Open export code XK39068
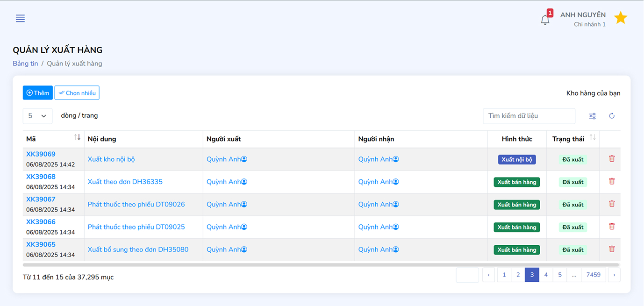 (41, 177)
